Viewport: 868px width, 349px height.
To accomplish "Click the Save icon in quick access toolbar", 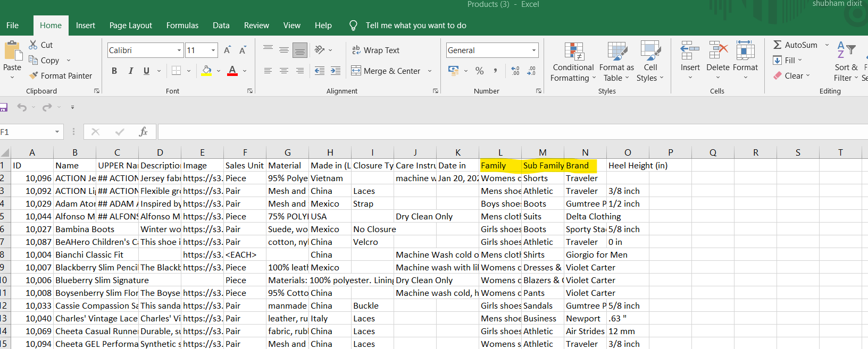I will (3, 107).
